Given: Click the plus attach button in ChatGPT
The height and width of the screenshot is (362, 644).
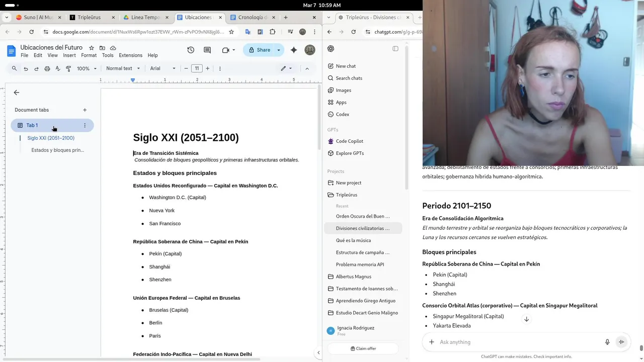Looking at the screenshot, I should pyautogui.click(x=431, y=342).
